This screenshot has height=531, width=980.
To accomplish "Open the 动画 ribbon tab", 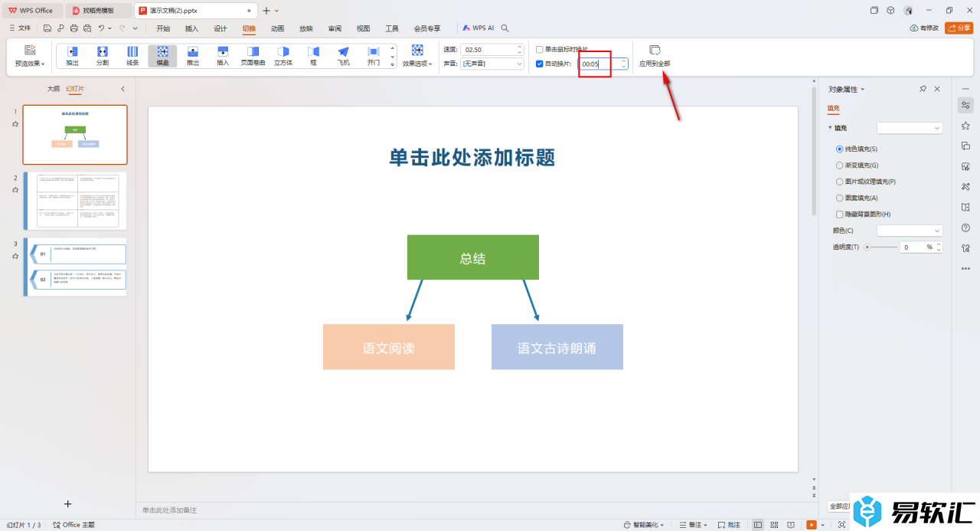I will pyautogui.click(x=277, y=28).
